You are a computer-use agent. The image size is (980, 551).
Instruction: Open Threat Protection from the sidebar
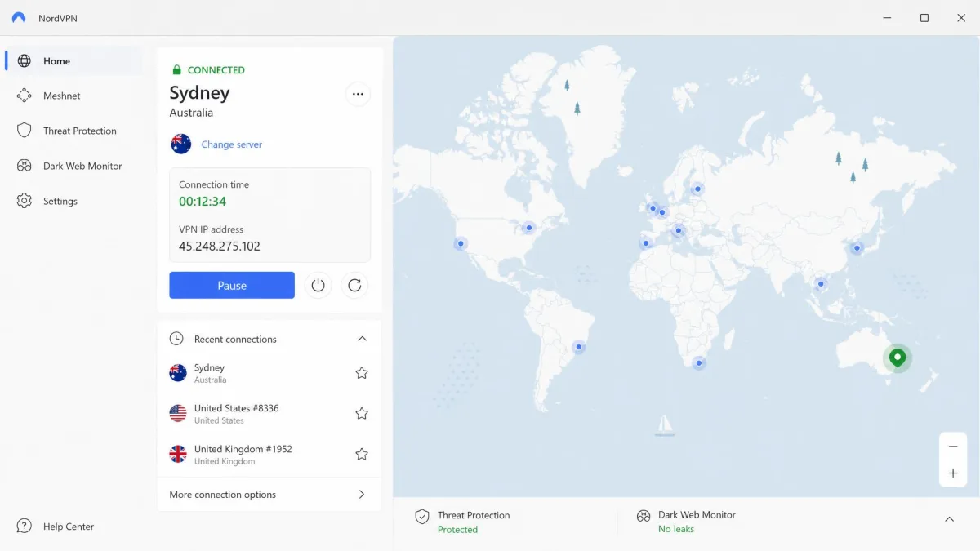(x=73, y=131)
